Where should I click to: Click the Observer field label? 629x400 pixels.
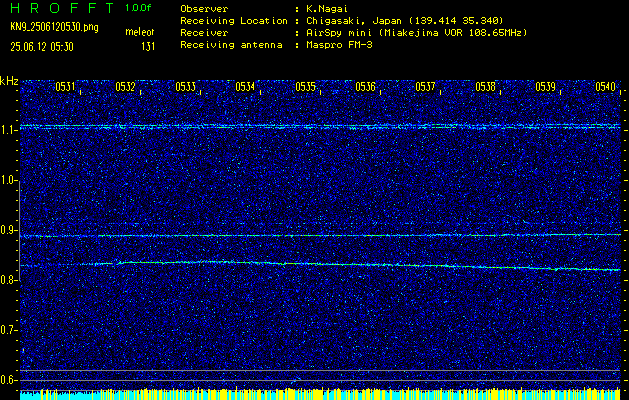pyautogui.click(x=204, y=8)
